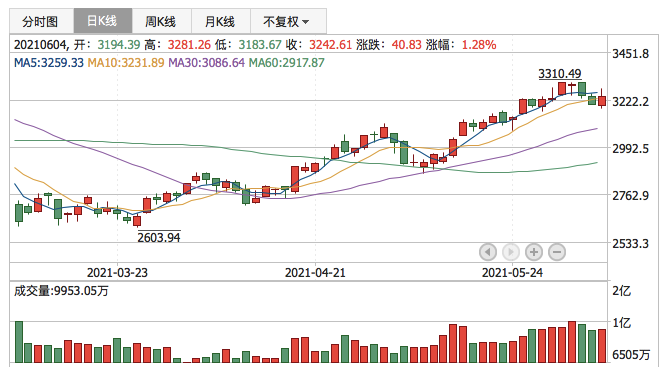Image resolution: width=664 pixels, height=374 pixels.
Task: Click the scroll-left arrow chart button
Action: pos(488,252)
